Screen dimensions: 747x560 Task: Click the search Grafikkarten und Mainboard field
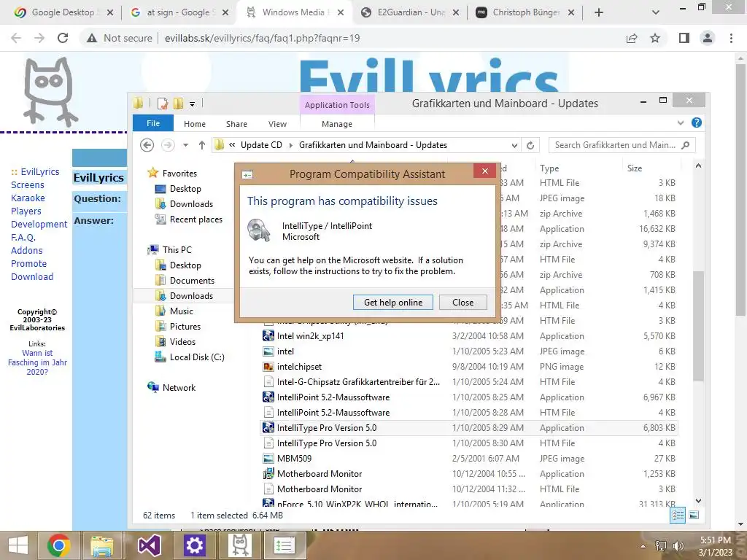tap(622, 145)
